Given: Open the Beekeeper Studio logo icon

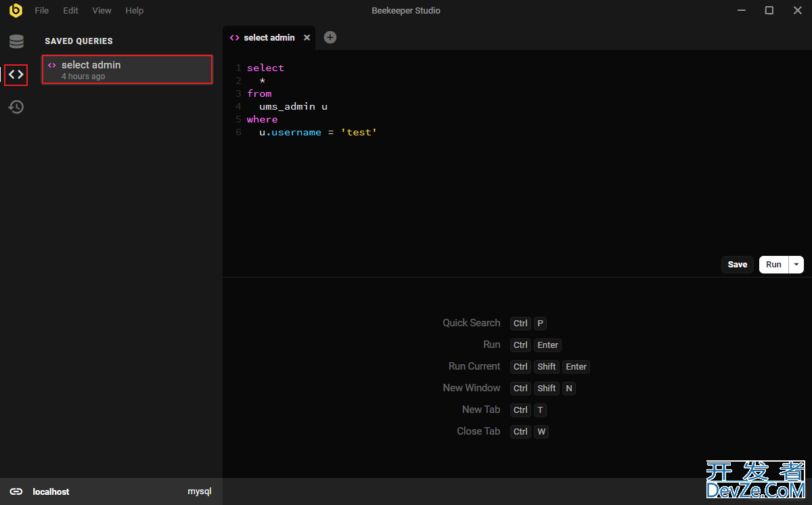Looking at the screenshot, I should tap(16, 10).
